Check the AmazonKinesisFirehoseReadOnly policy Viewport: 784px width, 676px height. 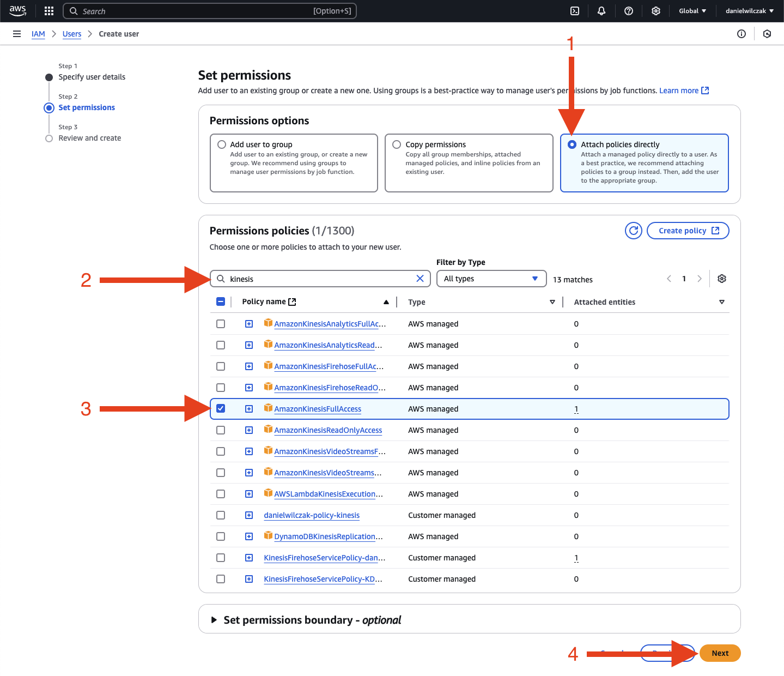coord(221,388)
